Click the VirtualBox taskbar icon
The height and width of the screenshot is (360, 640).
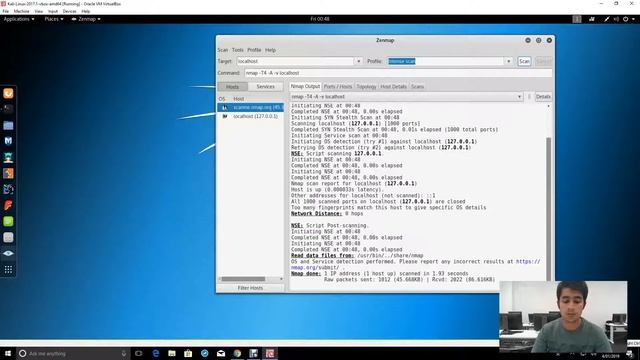[253, 353]
